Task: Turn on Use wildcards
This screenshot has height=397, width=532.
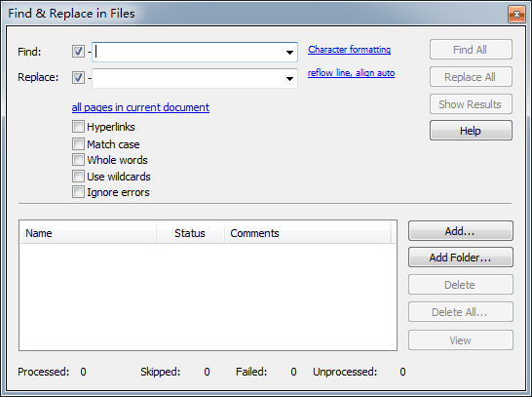Action: pos(78,177)
